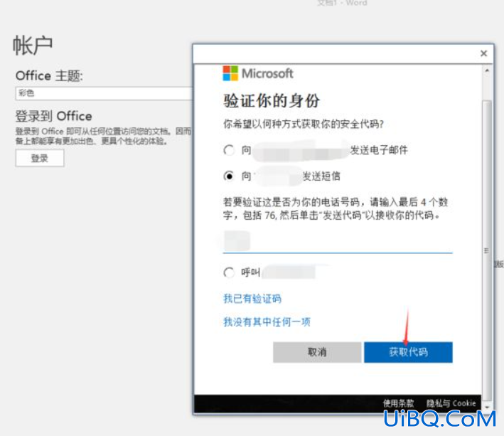Select the send SMS (发送短信) radio option

(229, 176)
